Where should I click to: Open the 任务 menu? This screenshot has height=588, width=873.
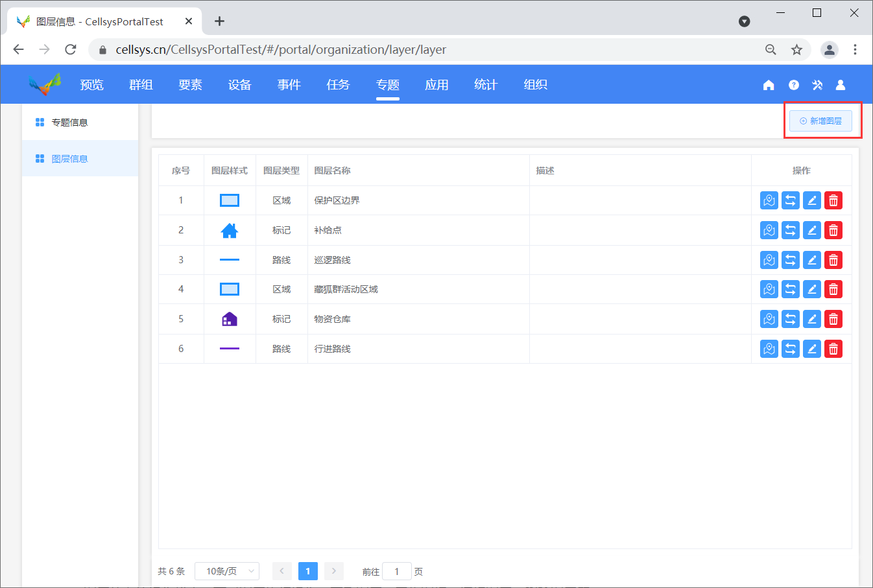click(x=338, y=85)
